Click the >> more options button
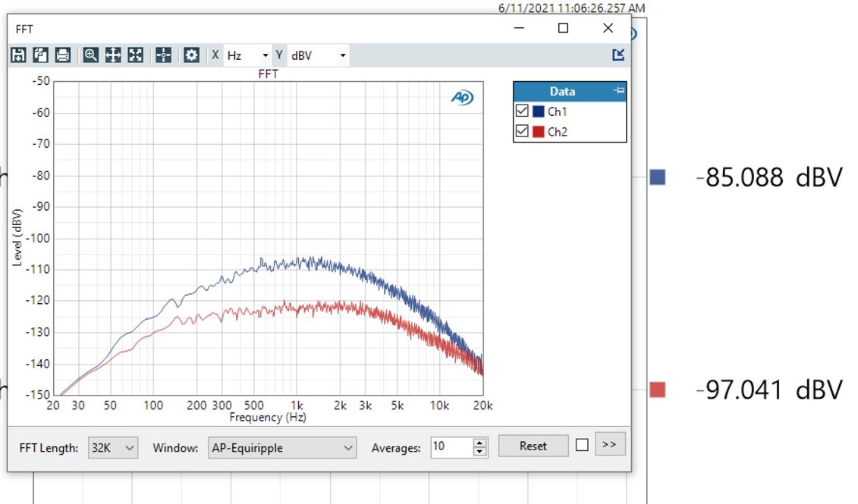The height and width of the screenshot is (504, 858). (610, 445)
